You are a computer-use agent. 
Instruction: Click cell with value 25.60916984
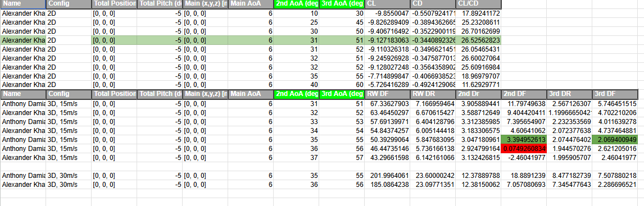[478, 67]
